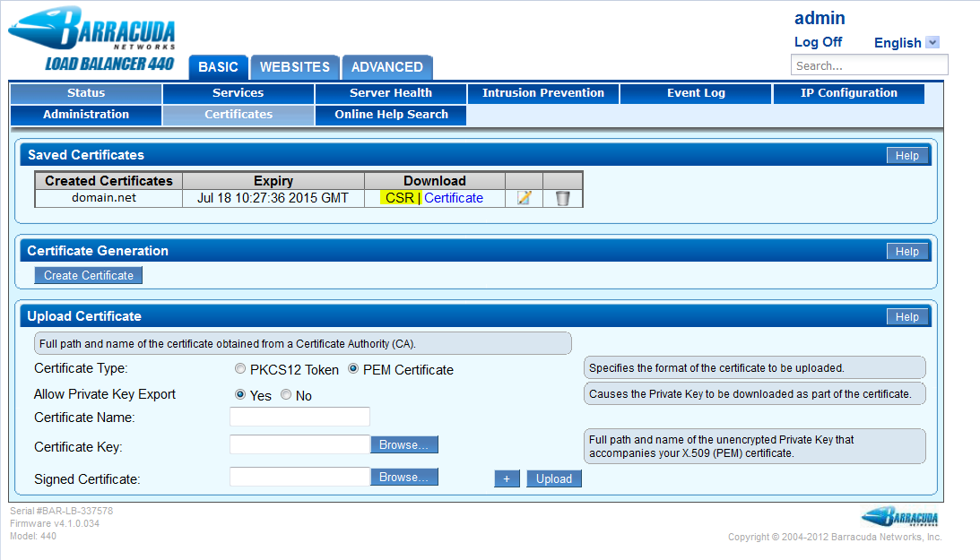Open the Status menu item
Screen dimensions: 980x560
tap(86, 93)
